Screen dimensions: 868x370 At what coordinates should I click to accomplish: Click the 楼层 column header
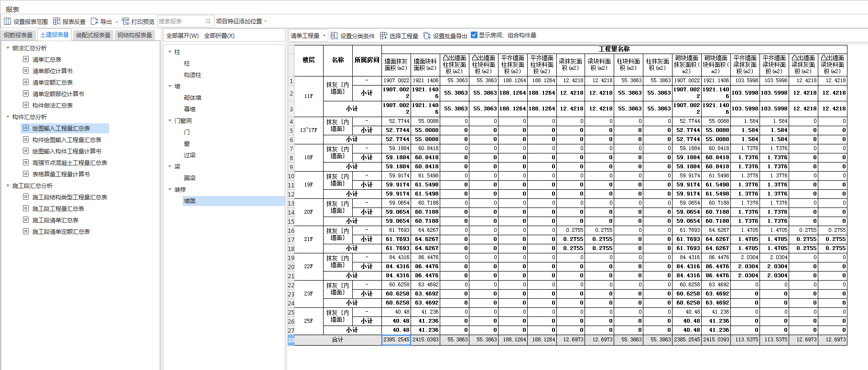point(309,60)
